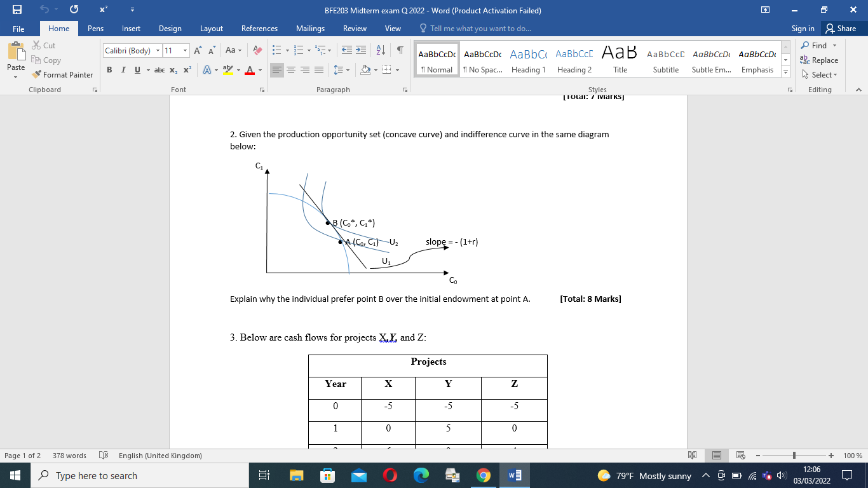868x488 pixels.
Task: Click the Redo/Repeat arrow in title bar
Action: coord(74,10)
